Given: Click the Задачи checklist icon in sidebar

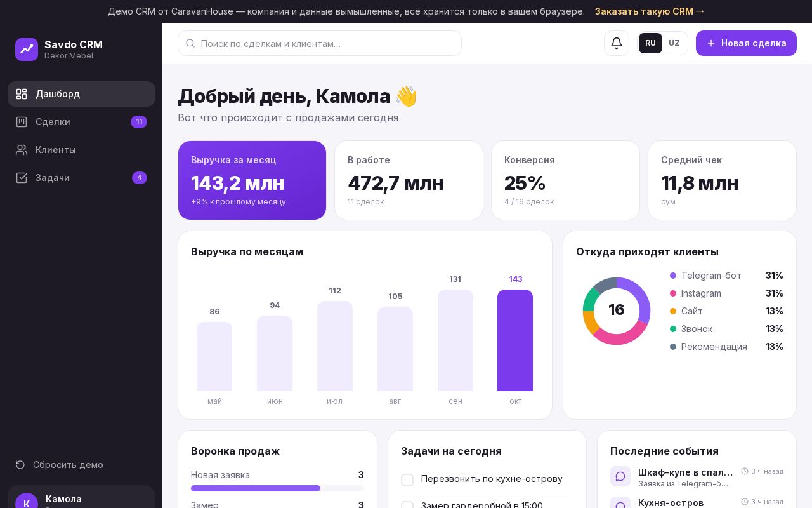Looking at the screenshot, I should 22,178.
